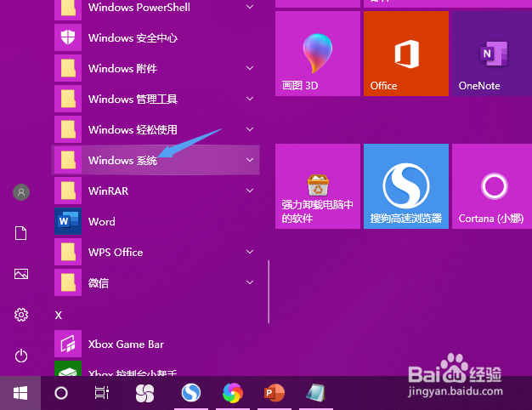The image size is (532, 410).
Task: Open the 画图 3D tile
Action: point(318,54)
